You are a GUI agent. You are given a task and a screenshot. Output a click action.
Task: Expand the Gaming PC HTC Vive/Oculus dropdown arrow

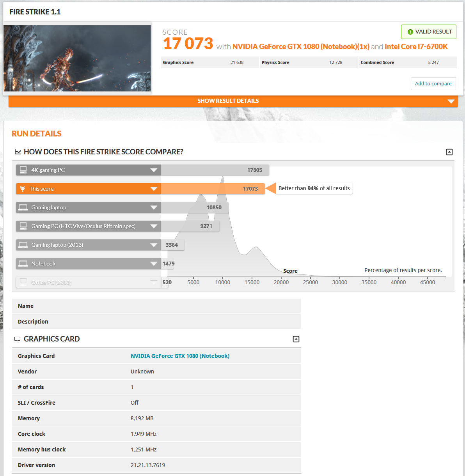point(154,226)
